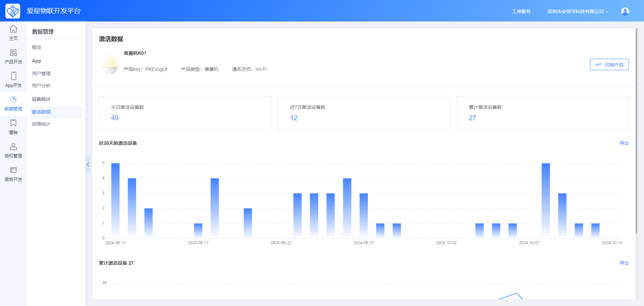This screenshot has height=306, width=644.
Task: Click the 爱星物联开发平台 title
Action: 54,11
